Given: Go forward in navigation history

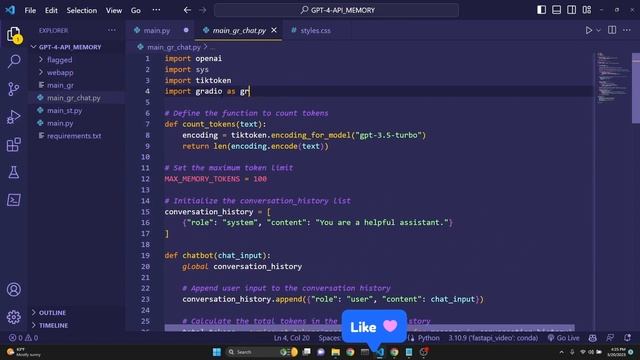Looking at the screenshot, I should pos(202,10).
